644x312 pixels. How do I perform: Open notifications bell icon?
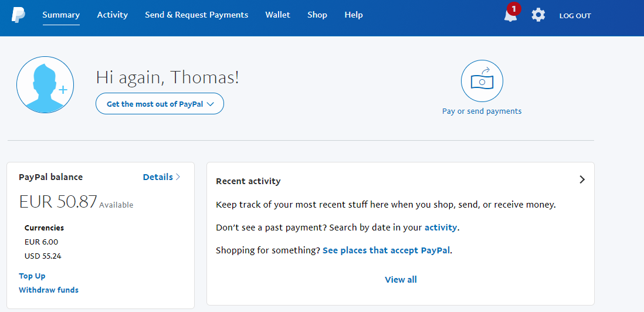click(510, 16)
